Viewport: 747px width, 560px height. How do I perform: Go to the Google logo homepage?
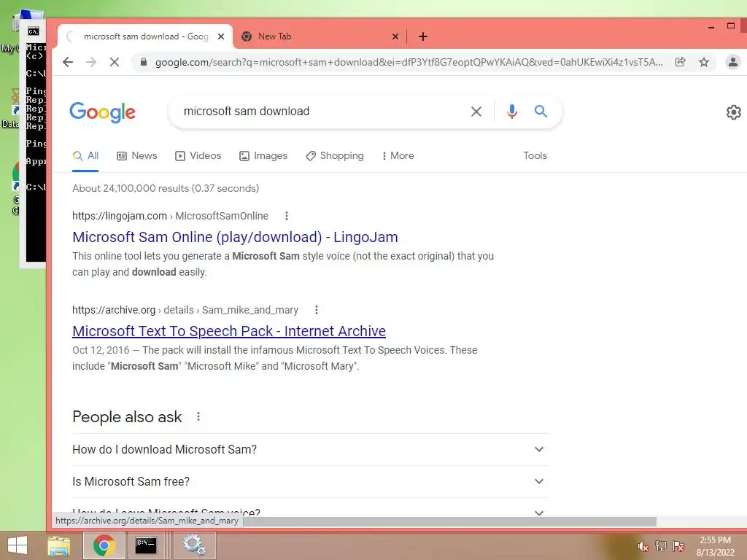pyautogui.click(x=102, y=112)
